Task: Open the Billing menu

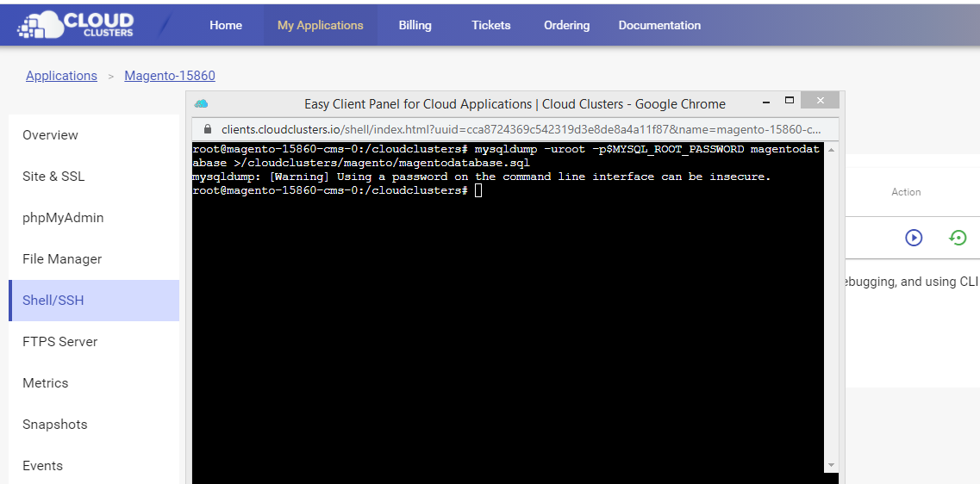Action: 415,25
